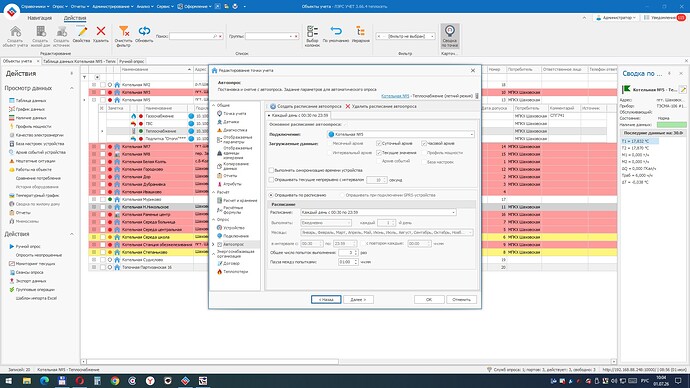Open the schedule (Расписание) dropdown list
Viewport: 690px width, 388px height.
pos(453,212)
